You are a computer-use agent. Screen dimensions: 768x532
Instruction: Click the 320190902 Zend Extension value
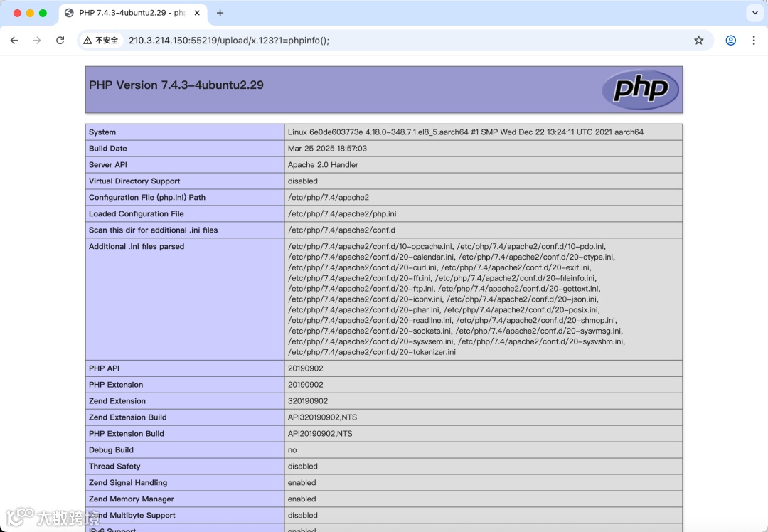(308, 400)
